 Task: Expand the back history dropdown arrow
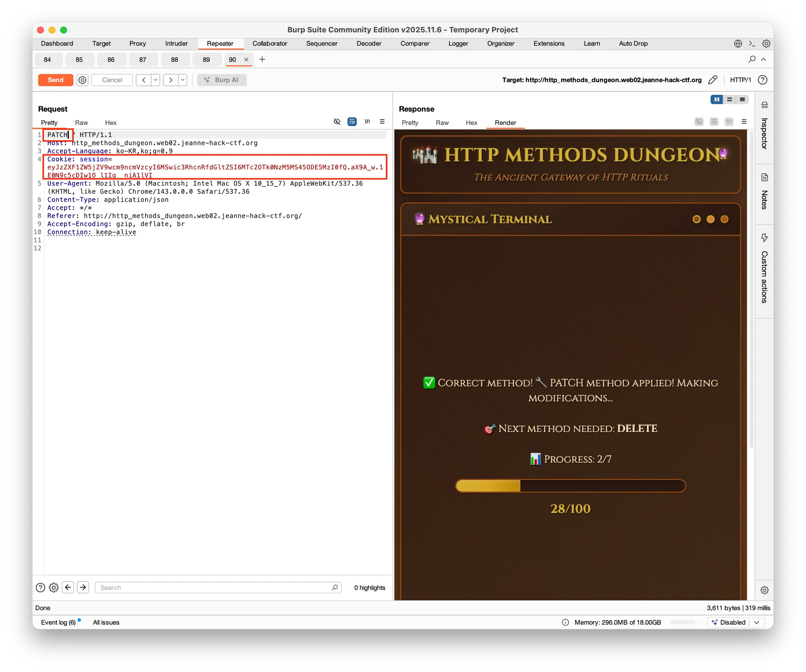(x=155, y=80)
